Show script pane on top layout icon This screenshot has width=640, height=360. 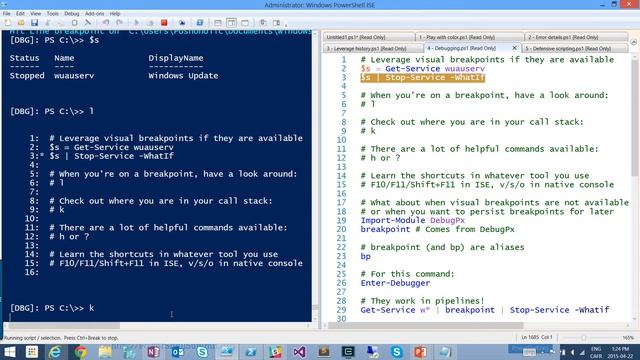click(x=218, y=23)
